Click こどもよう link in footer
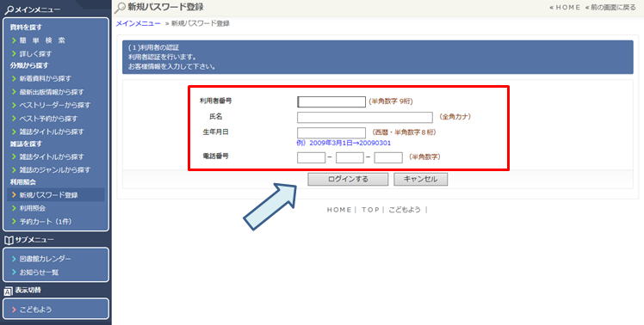644x325 pixels. [405, 210]
